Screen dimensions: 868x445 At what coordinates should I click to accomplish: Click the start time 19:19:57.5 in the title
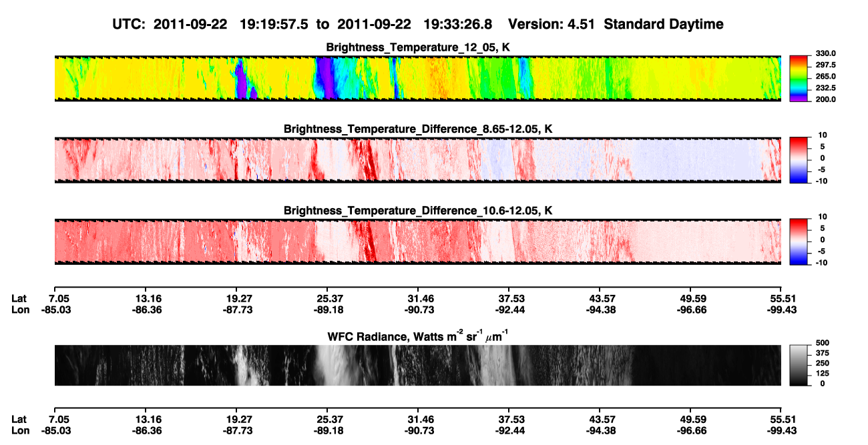(273, 24)
